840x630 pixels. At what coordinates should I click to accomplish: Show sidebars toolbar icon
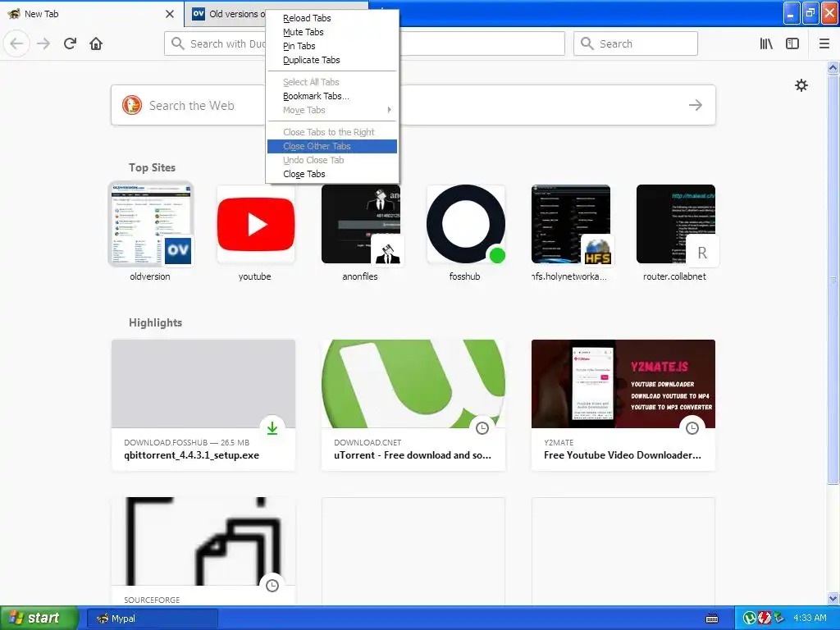792,43
